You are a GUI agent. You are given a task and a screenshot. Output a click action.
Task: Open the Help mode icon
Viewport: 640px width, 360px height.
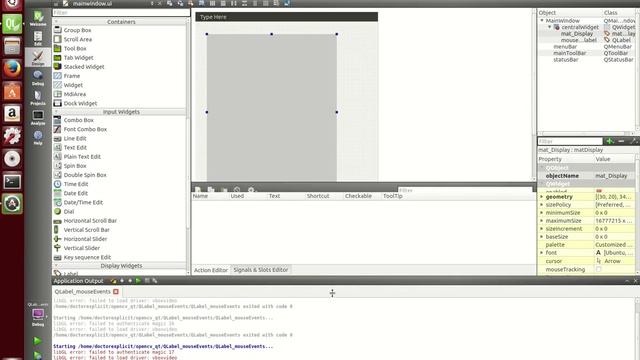click(38, 138)
